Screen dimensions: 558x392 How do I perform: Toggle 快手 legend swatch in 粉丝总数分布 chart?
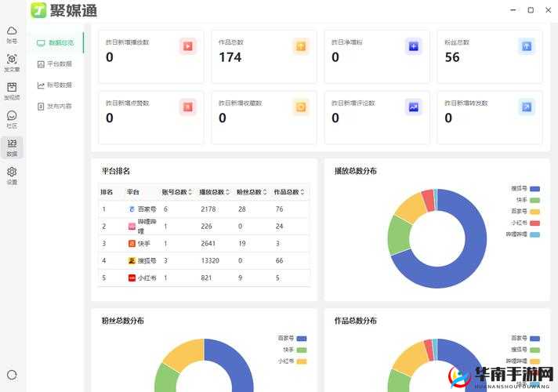[302, 350]
